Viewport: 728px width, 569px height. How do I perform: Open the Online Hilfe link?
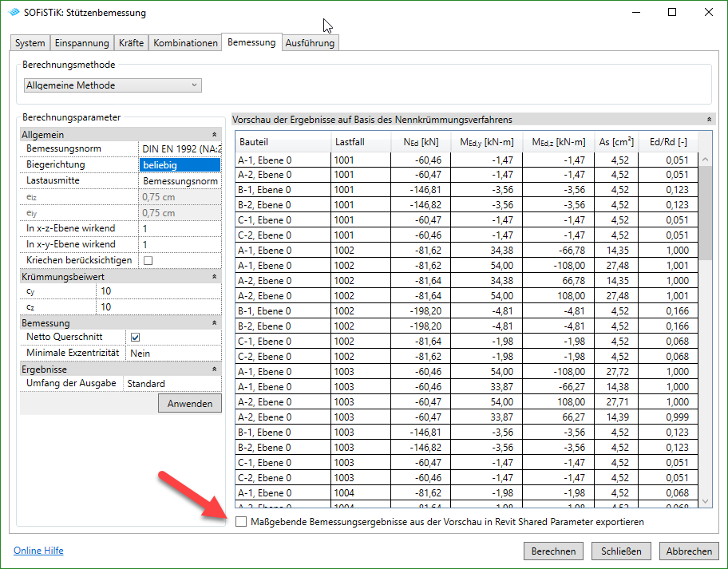[38, 551]
